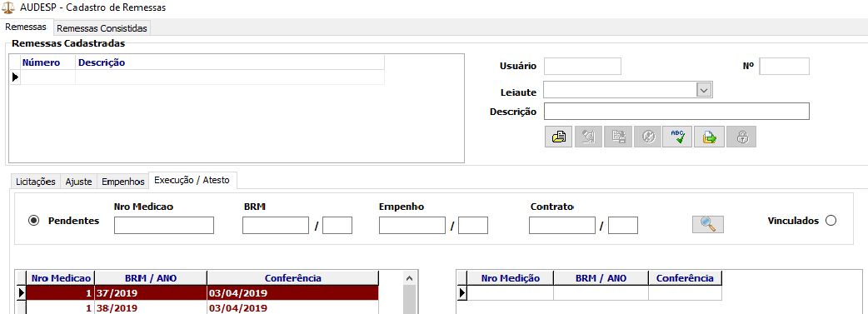Select the row with BRM 38/2019
This screenshot has width=868, height=314.
coord(202,307)
